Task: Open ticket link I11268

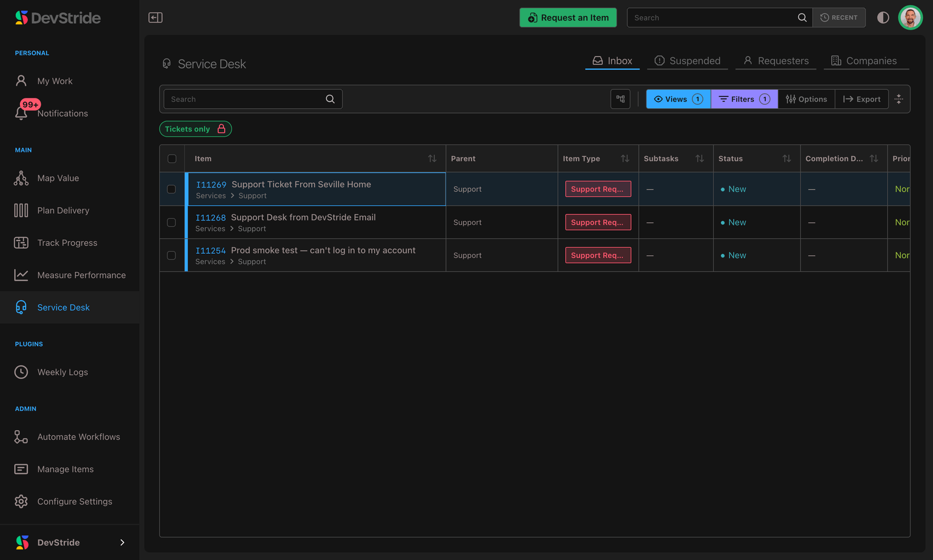Action: click(210, 217)
